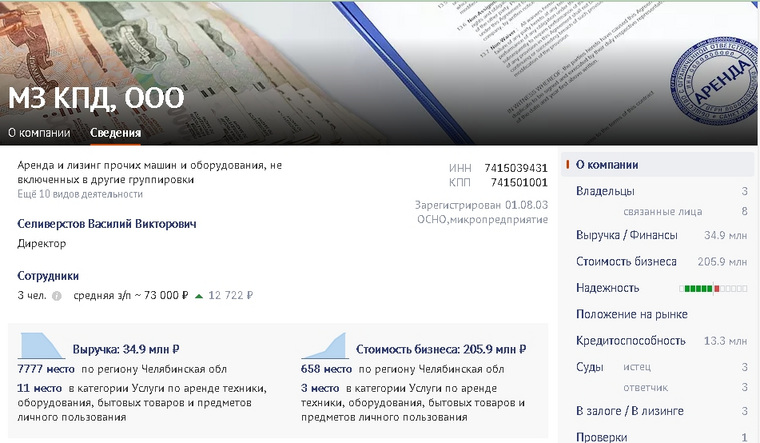Click '3 место' category value rank
This screenshot has height=443, width=760.
320,388
